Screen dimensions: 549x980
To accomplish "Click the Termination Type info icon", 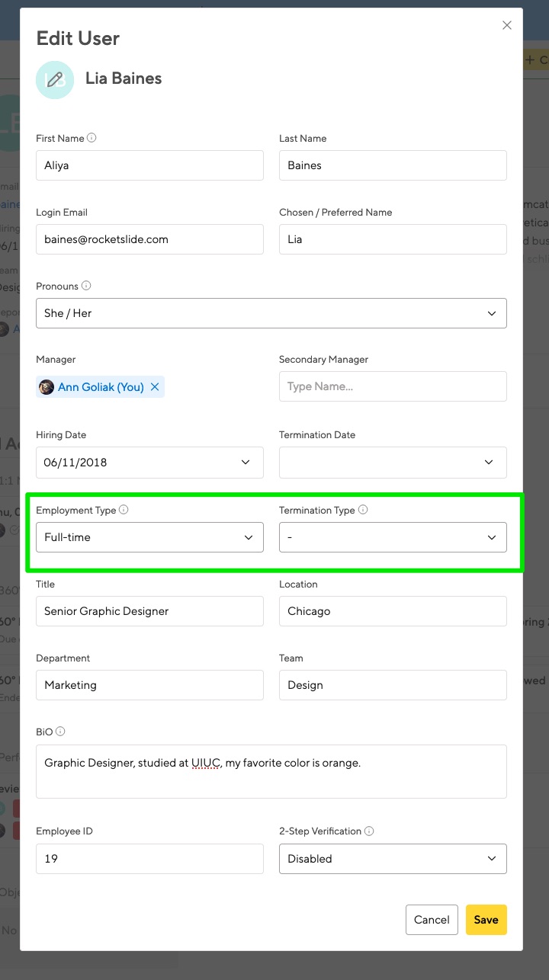I will 364,509.
